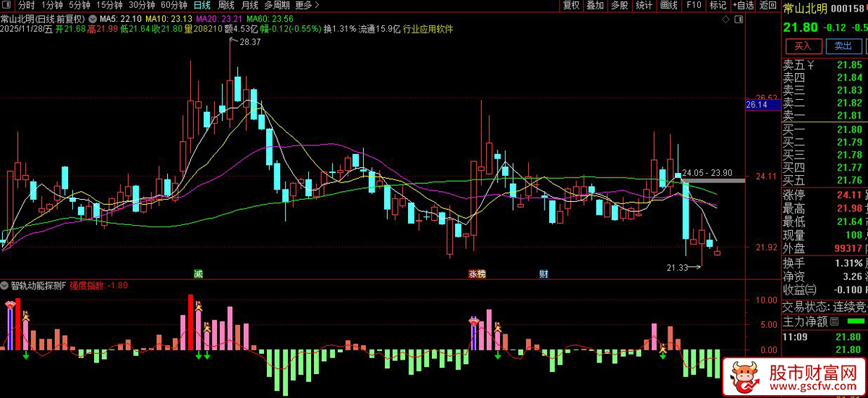Click the 涨榜 marker icon on chart
Screen dimensions: 868x398
477,274
